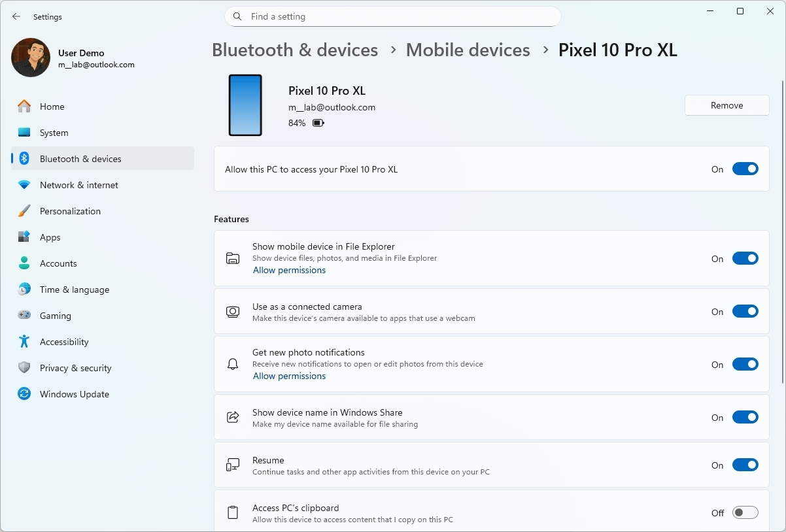This screenshot has width=786, height=532.
Task: Enable Access PC's clipboard
Action: [745, 512]
